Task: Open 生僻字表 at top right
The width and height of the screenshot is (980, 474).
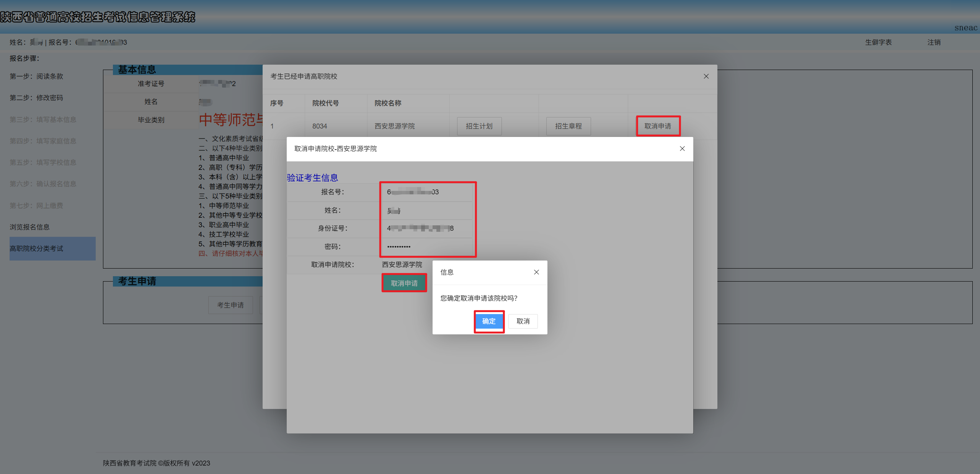Action: pos(879,42)
